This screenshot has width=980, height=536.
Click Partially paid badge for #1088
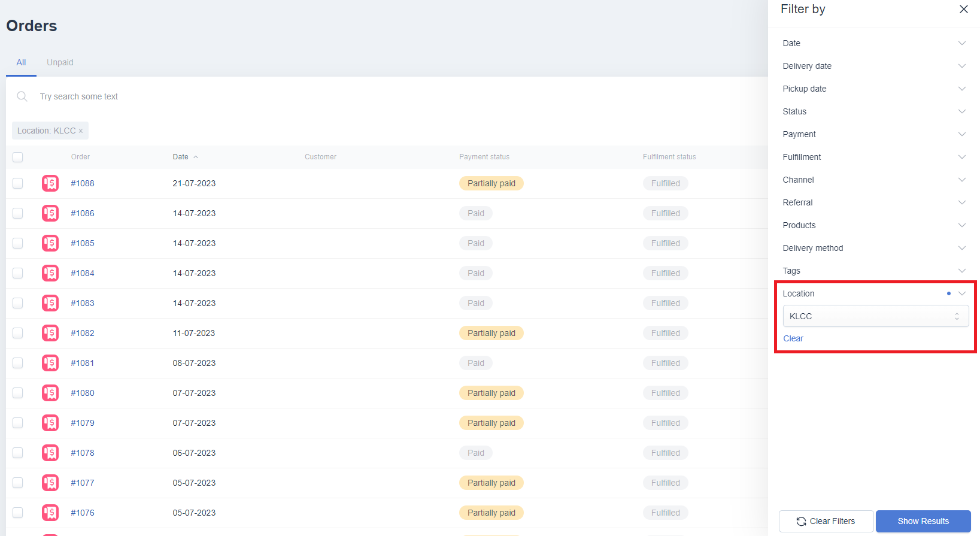pyautogui.click(x=491, y=183)
